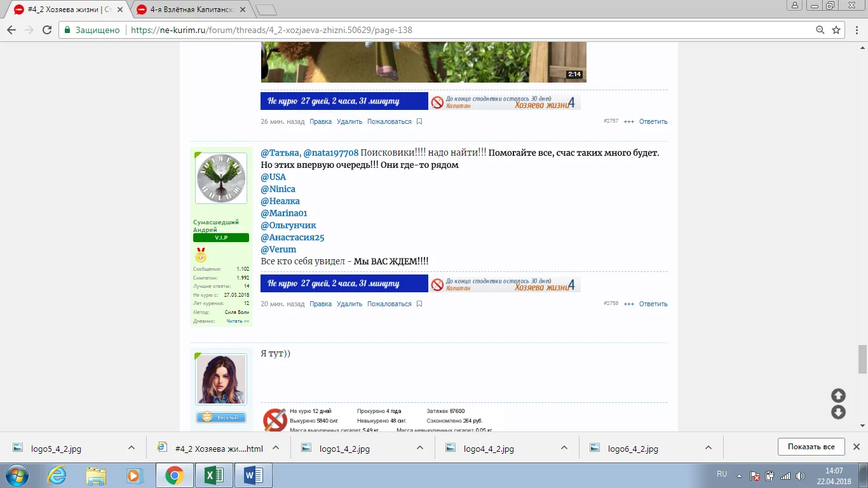Click 'Читать »»' diary link
This screenshot has height=488, width=868.
pos(238,321)
